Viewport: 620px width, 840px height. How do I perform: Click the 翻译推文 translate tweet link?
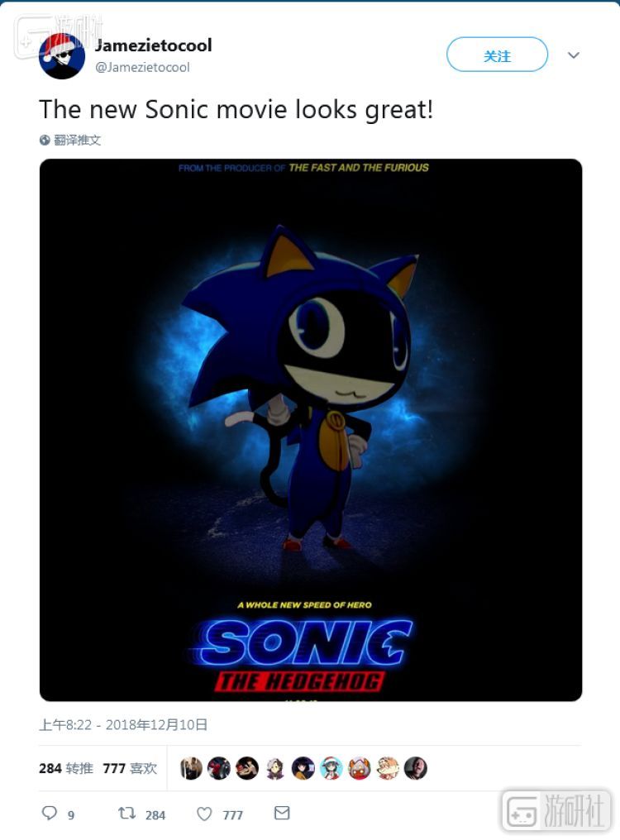point(78,141)
